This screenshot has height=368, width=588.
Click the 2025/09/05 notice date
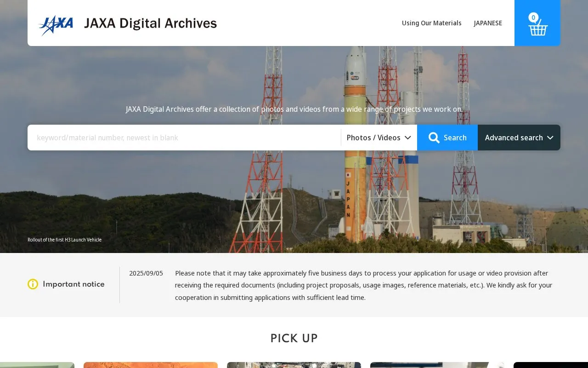[x=146, y=273]
